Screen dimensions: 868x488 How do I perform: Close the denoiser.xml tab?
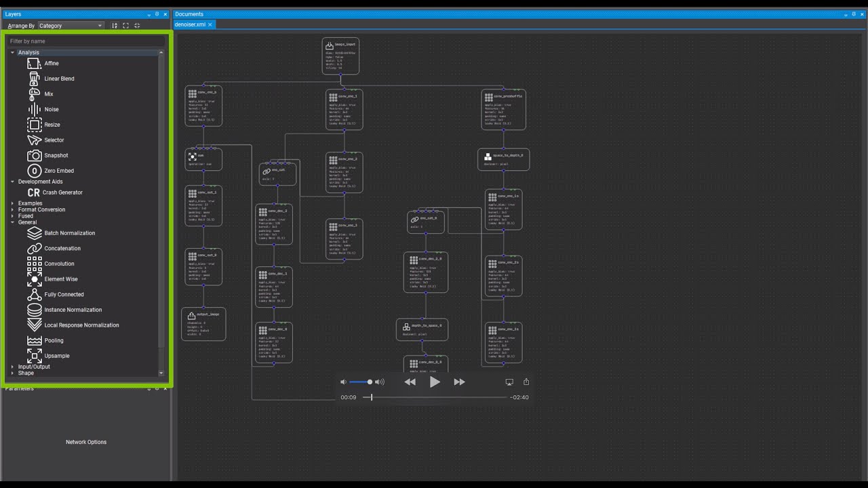[210, 24]
